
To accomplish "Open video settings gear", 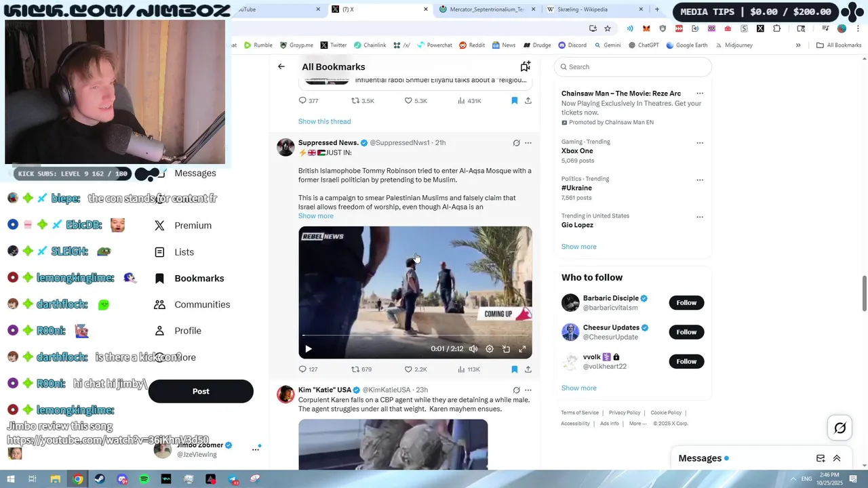I will click(490, 349).
